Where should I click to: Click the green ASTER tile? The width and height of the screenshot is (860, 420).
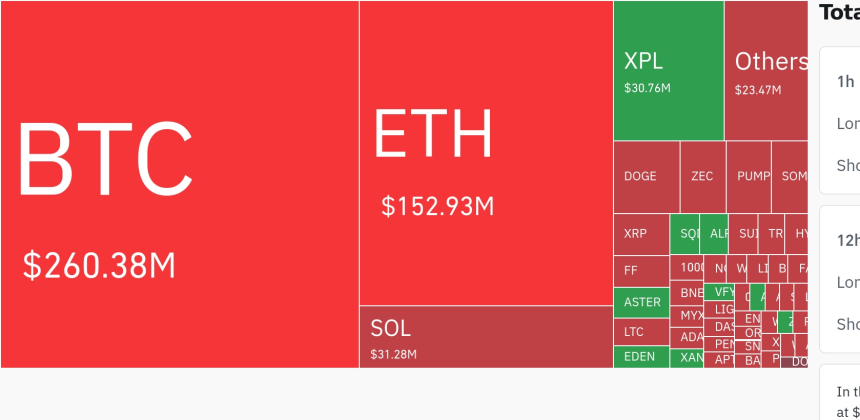(641, 301)
